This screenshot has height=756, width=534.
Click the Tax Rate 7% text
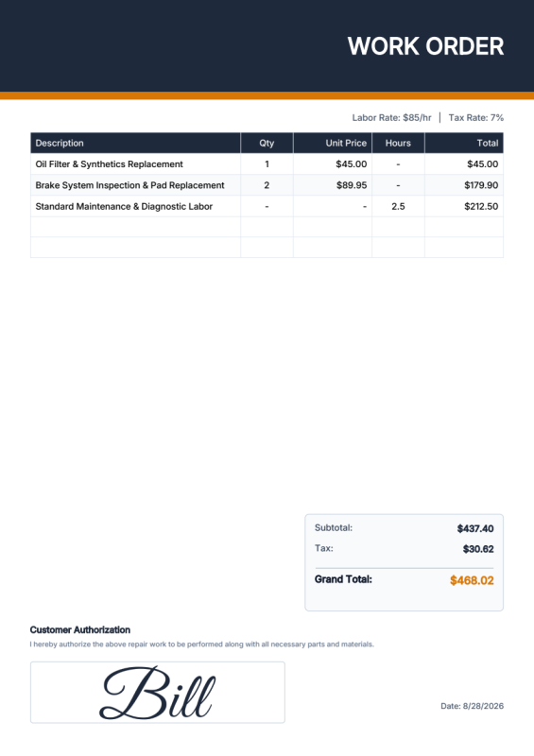[476, 117]
